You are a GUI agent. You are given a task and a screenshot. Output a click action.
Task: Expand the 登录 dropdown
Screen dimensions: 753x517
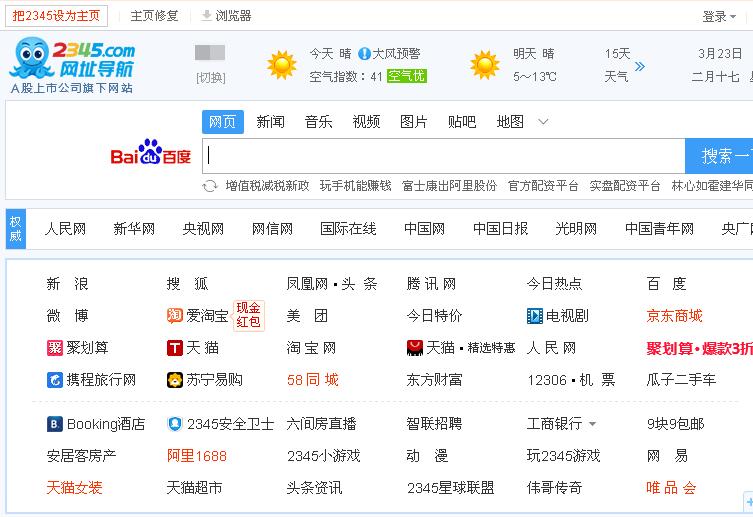[719, 16]
